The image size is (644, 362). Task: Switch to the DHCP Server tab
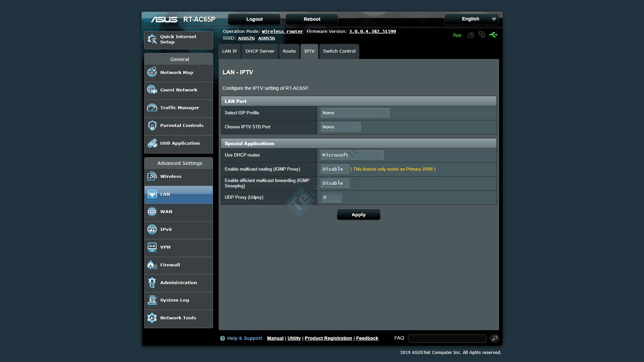tap(260, 51)
